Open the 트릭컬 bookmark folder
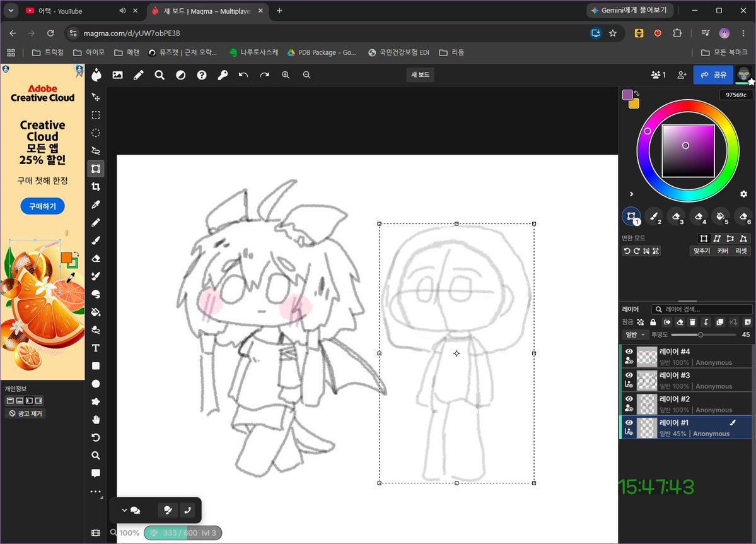The height and width of the screenshot is (544, 756). click(x=47, y=52)
